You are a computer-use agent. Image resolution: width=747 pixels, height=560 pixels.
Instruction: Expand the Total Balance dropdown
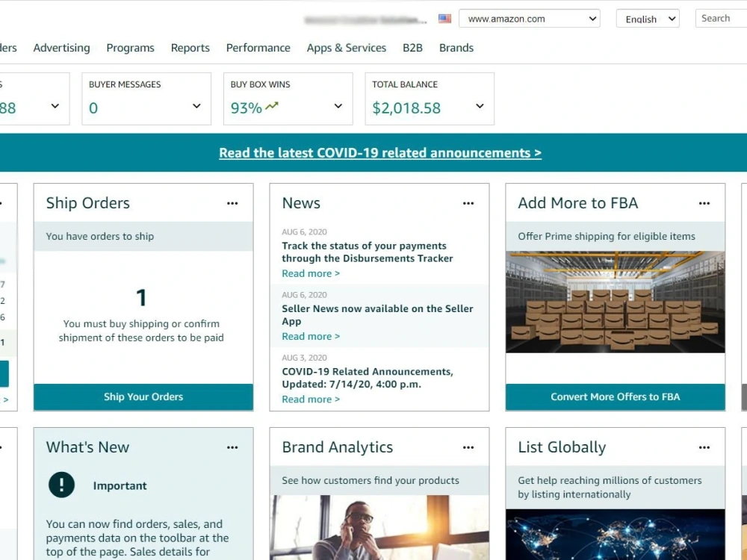tap(480, 106)
